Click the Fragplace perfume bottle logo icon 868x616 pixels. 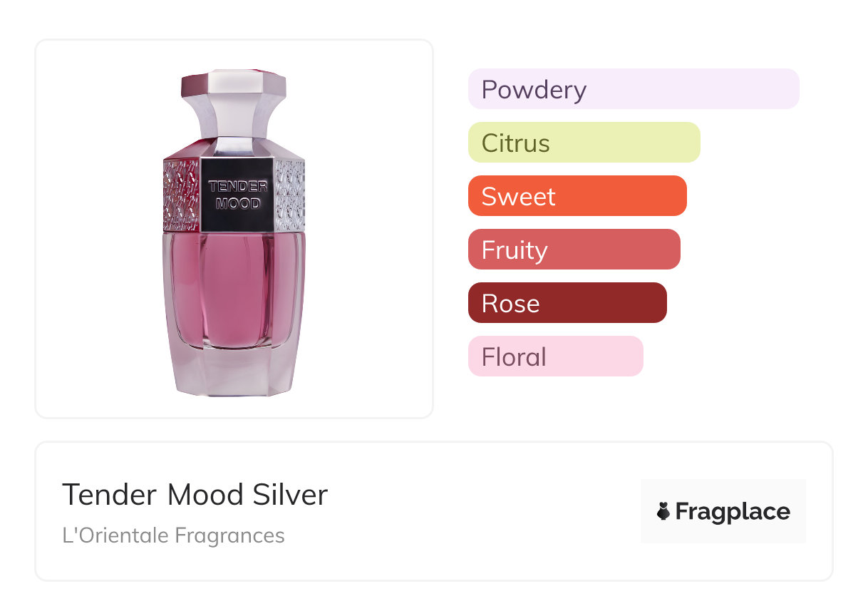pyautogui.click(x=664, y=511)
